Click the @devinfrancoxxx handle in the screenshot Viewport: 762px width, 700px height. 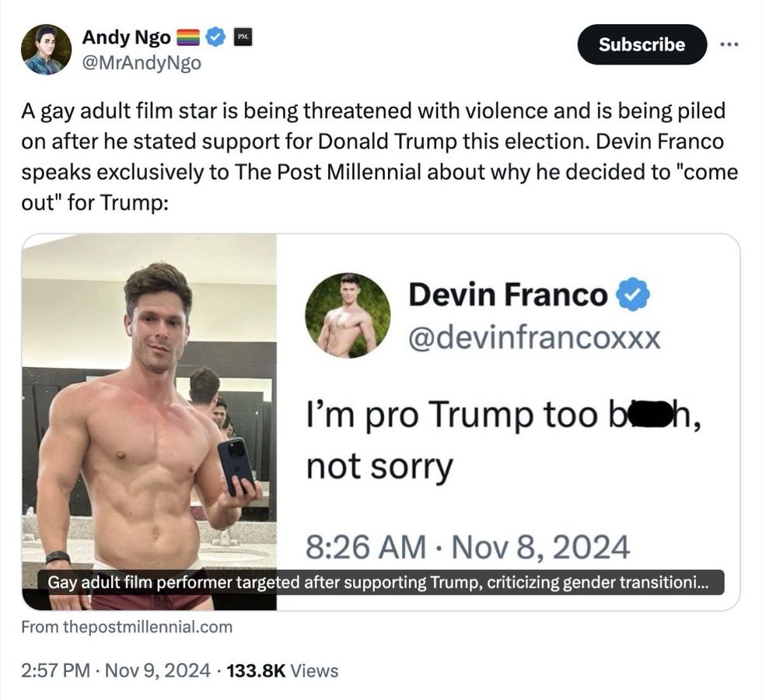coord(536,335)
